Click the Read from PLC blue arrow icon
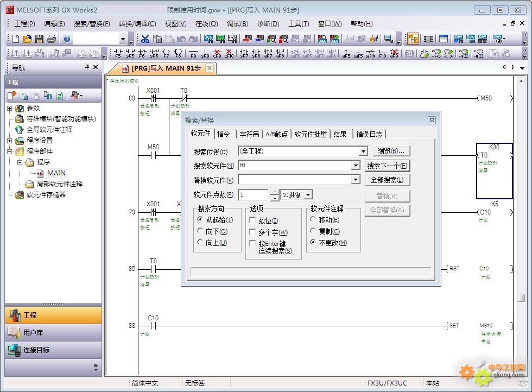The width and height of the screenshot is (532, 392). click(x=259, y=39)
